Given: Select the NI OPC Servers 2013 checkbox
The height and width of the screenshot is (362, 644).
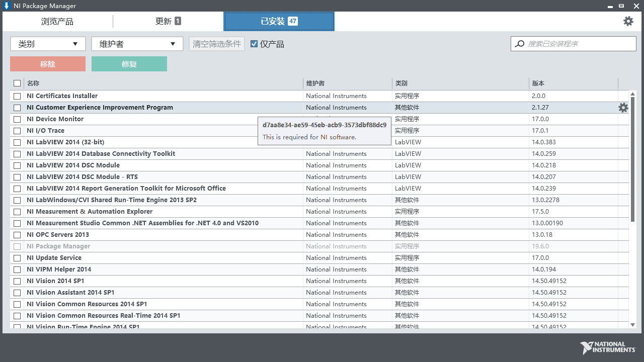Looking at the screenshot, I should point(17,235).
